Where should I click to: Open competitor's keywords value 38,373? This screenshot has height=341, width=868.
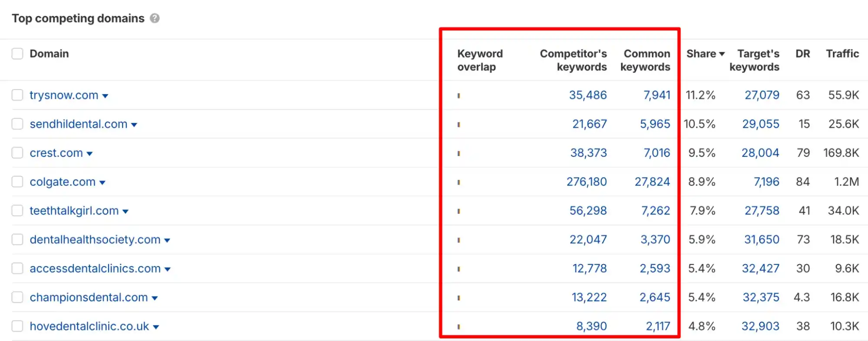pos(588,153)
